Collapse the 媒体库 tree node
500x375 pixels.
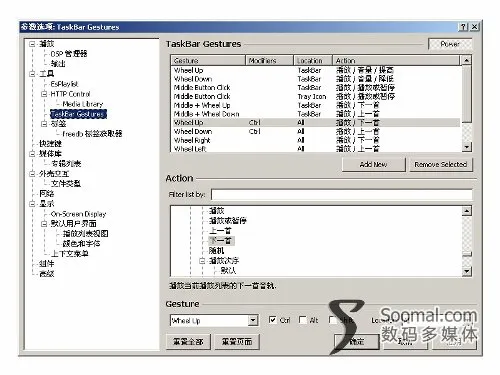(32, 154)
